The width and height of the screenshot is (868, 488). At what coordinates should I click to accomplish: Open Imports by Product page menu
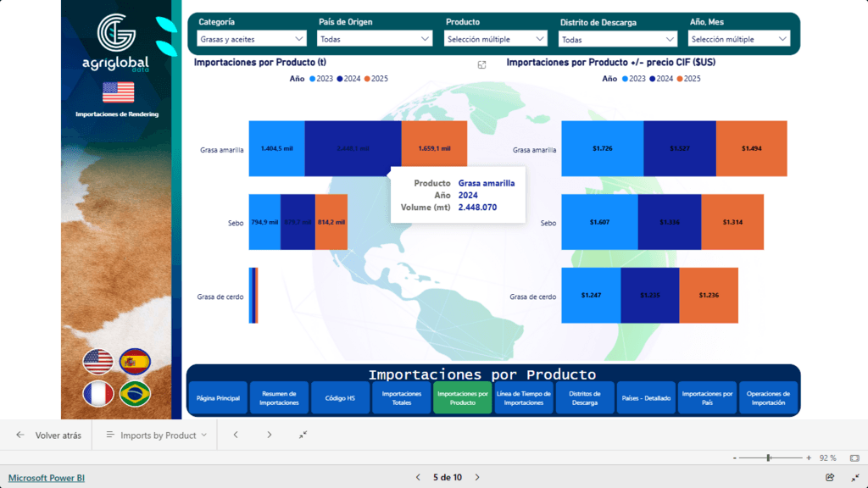(157, 435)
